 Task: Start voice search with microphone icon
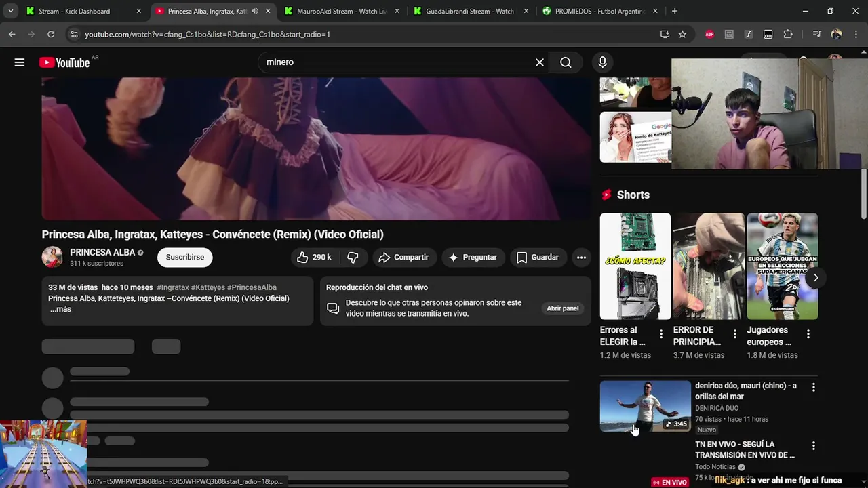coord(602,62)
